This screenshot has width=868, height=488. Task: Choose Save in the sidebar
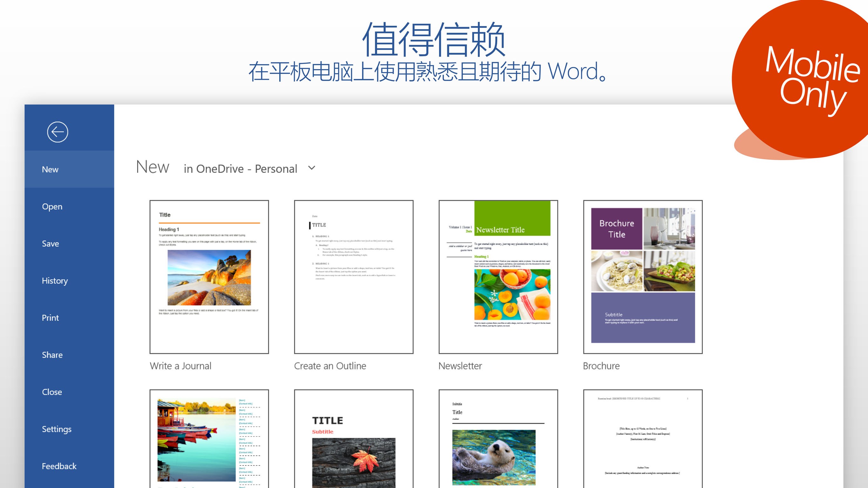tap(50, 243)
